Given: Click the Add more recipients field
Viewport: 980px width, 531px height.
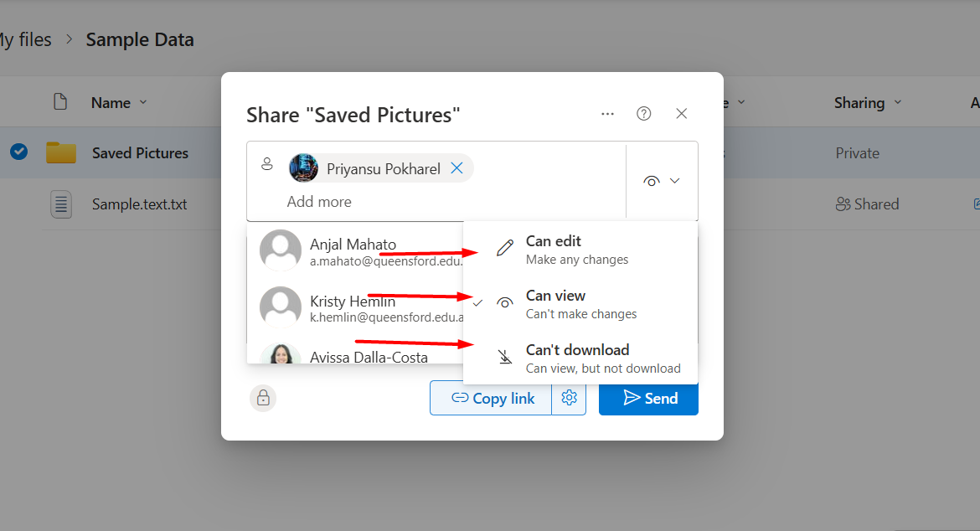Looking at the screenshot, I should [x=319, y=202].
